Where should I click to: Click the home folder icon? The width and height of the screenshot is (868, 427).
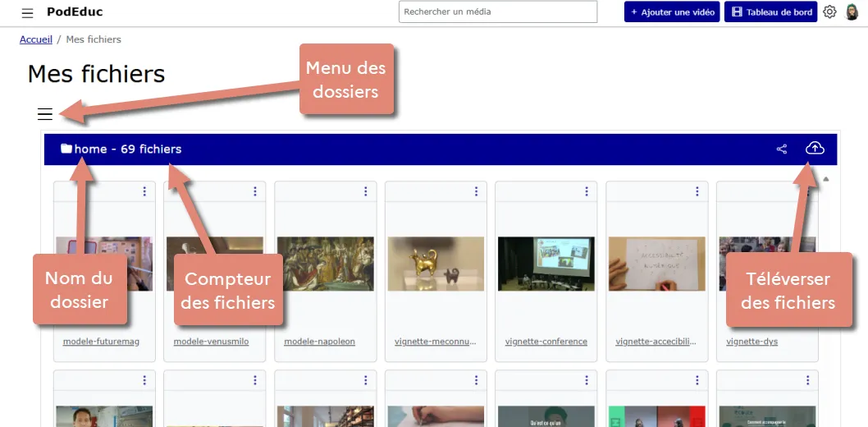click(x=66, y=149)
